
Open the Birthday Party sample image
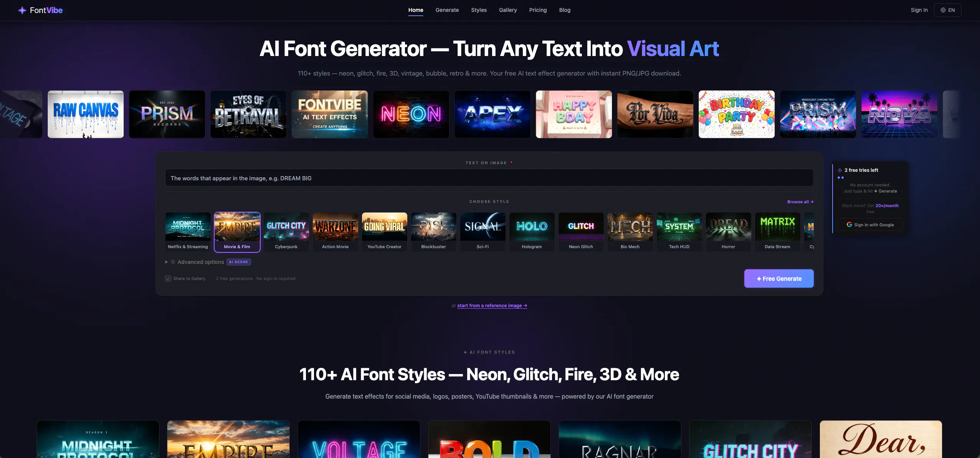[737, 114]
